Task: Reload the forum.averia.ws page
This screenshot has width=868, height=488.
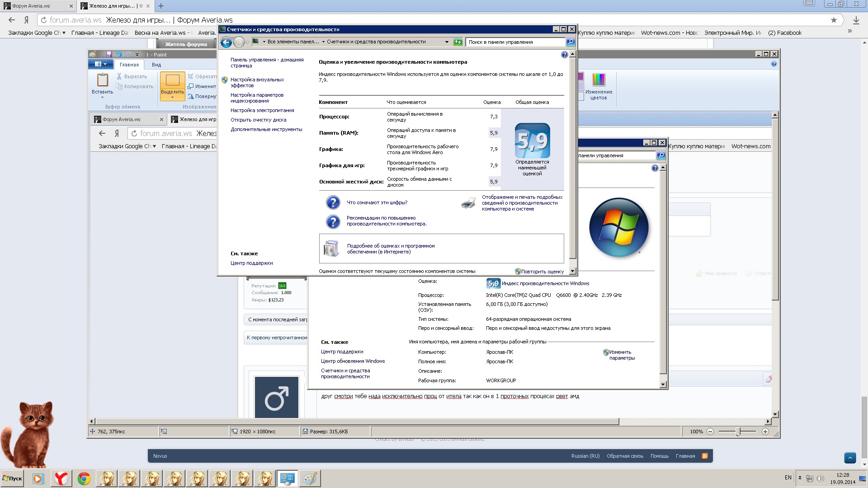Action: pos(43,20)
